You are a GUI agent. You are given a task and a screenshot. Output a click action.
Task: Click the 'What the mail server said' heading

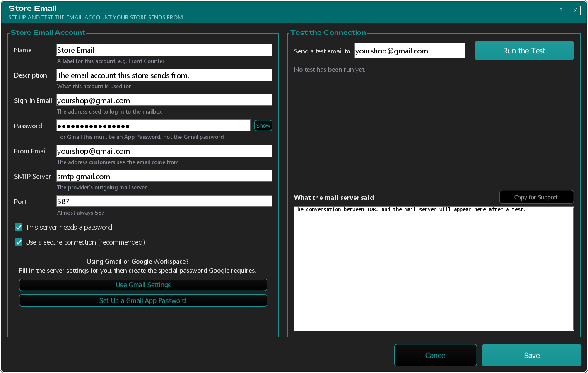(x=334, y=198)
